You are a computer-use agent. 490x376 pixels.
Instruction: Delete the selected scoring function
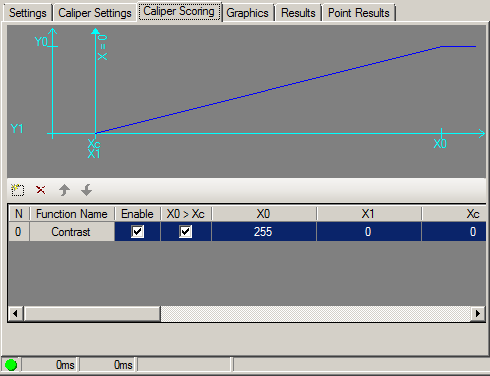41,190
